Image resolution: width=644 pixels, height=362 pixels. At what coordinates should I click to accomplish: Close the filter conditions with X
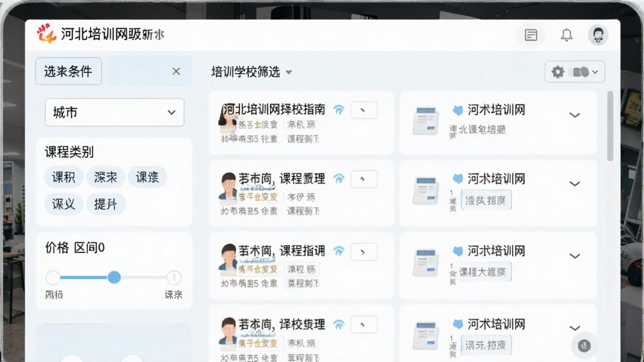click(x=176, y=72)
